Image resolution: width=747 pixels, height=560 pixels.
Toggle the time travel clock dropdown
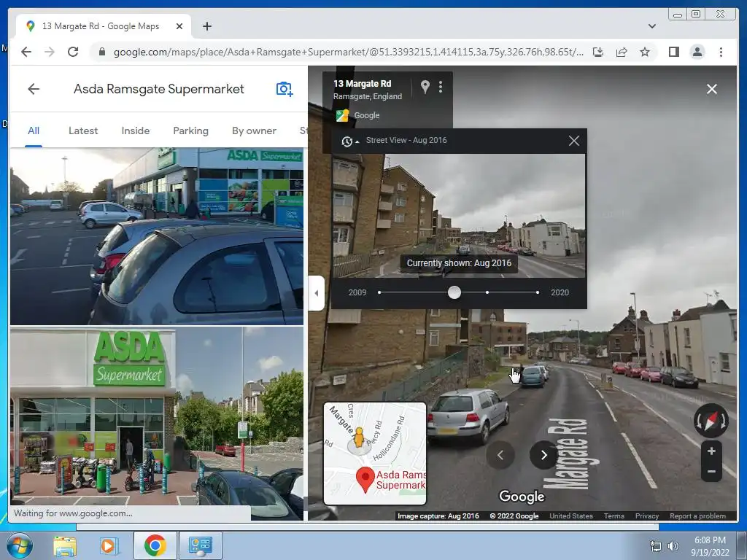[349, 141]
